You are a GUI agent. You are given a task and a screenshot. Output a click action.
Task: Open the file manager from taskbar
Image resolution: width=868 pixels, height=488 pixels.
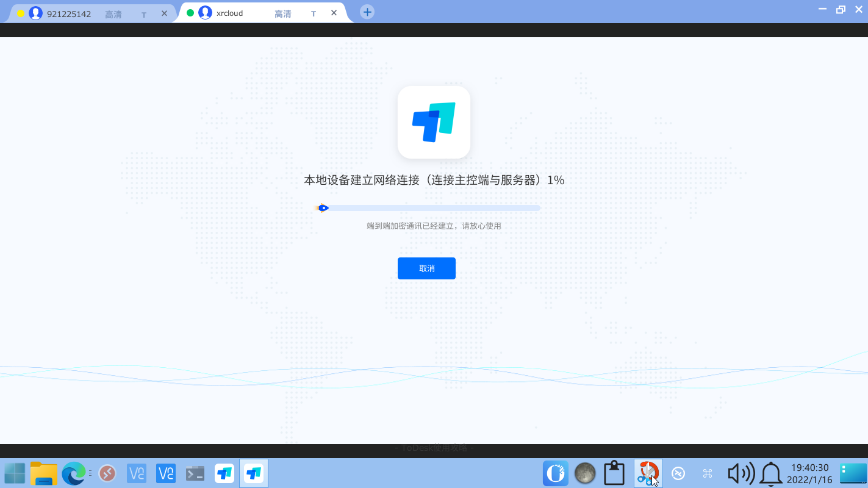pyautogui.click(x=43, y=473)
